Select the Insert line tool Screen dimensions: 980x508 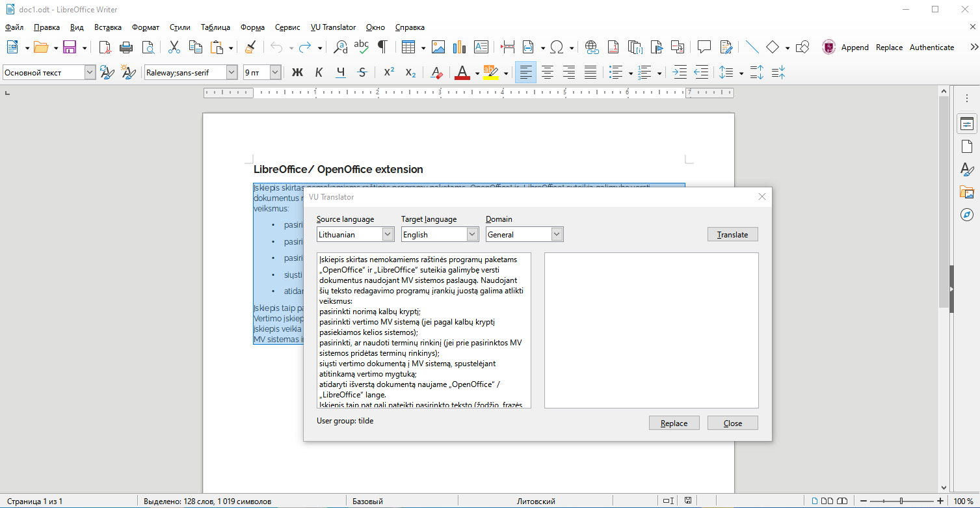[x=752, y=47]
